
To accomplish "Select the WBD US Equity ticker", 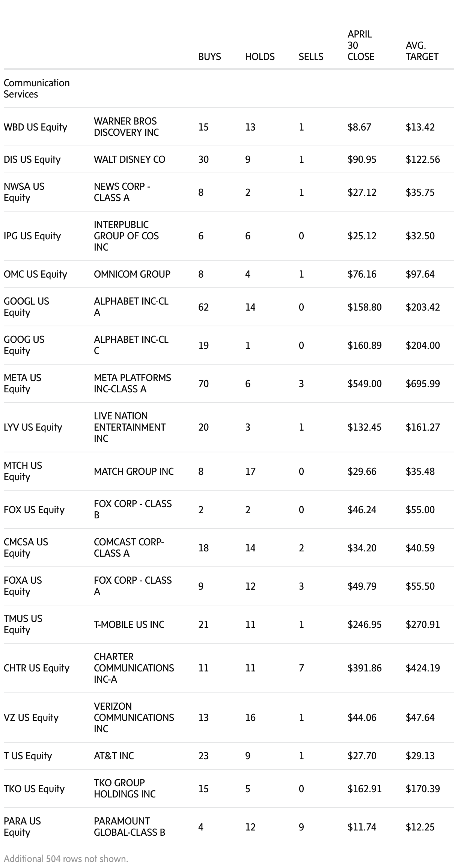I will coord(35,127).
